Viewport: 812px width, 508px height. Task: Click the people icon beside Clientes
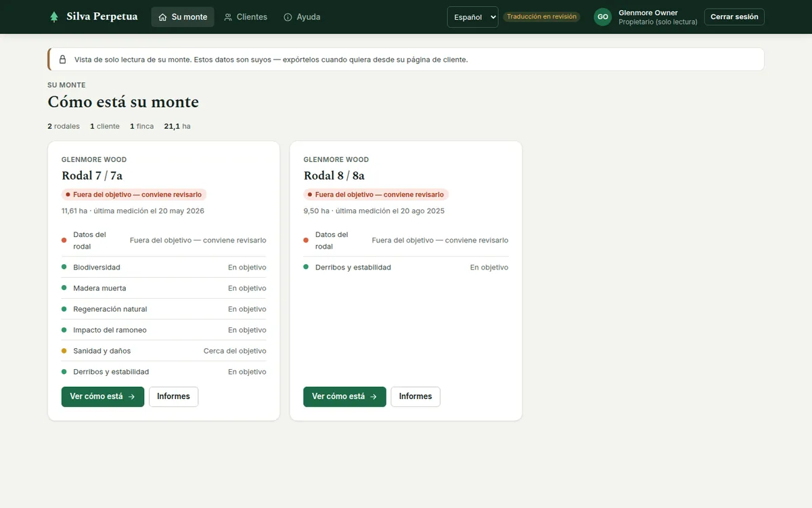[x=228, y=17]
